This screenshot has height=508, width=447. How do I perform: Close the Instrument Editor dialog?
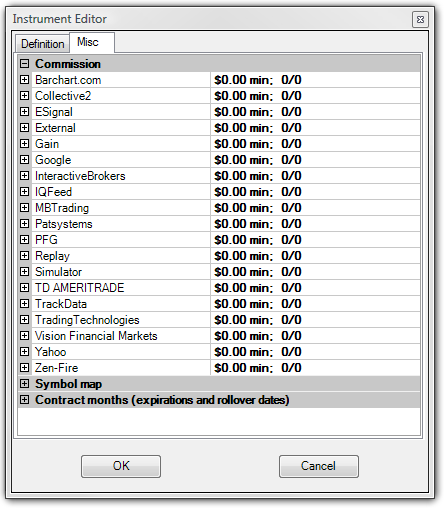pos(420,19)
